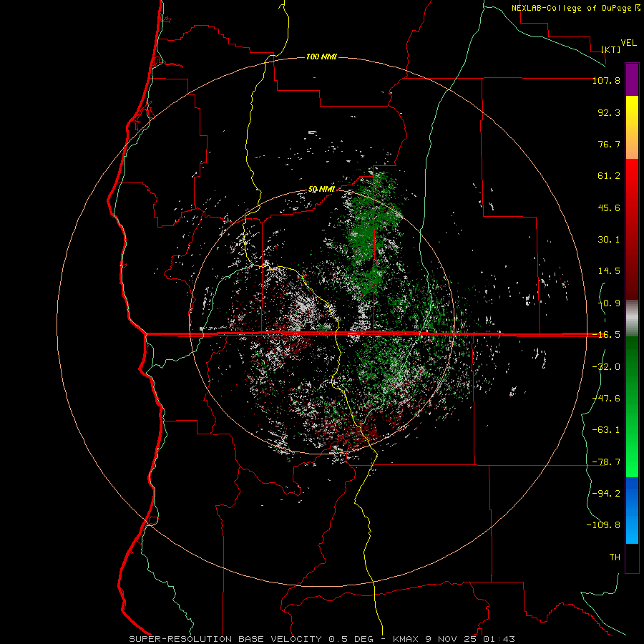Click the TH threshold label in legend
Viewport: 644px width, 644px height.
tap(615, 557)
